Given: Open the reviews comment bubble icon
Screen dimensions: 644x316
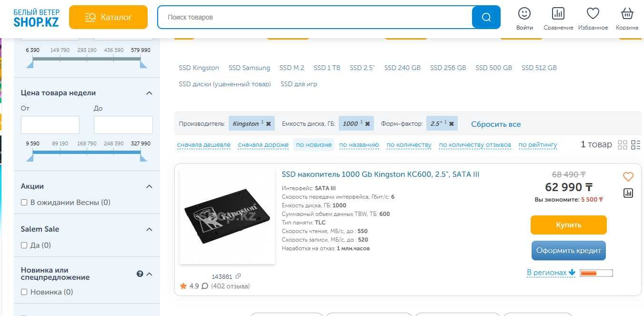Looking at the screenshot, I should 205,286.
